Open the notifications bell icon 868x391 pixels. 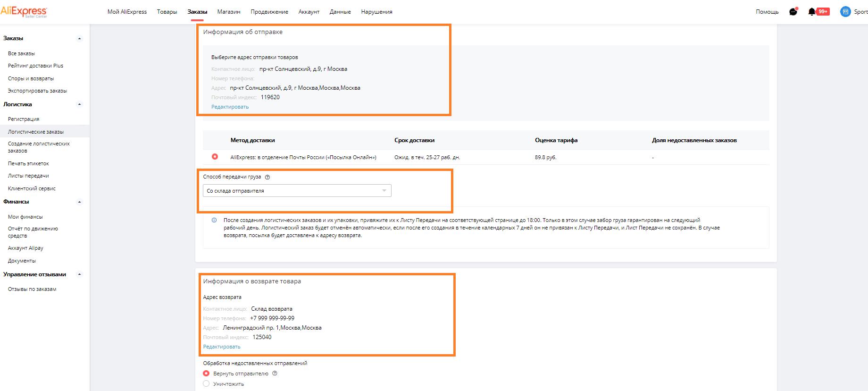click(x=812, y=12)
